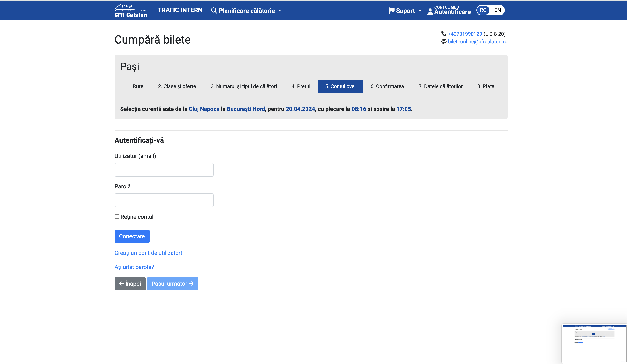Click the phone handset icon

(444, 34)
